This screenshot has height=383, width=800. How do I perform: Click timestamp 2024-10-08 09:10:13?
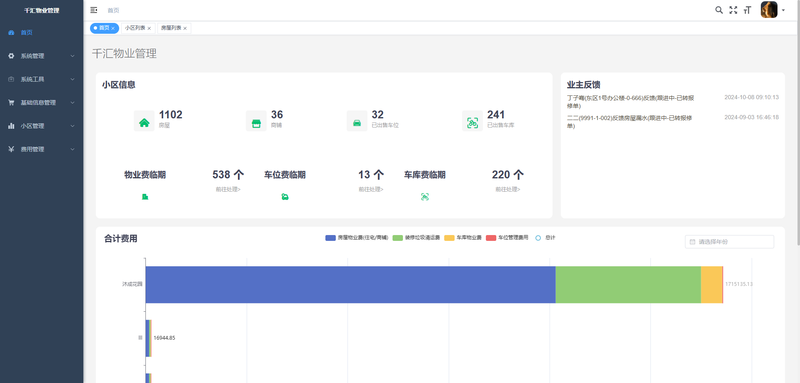click(x=752, y=97)
